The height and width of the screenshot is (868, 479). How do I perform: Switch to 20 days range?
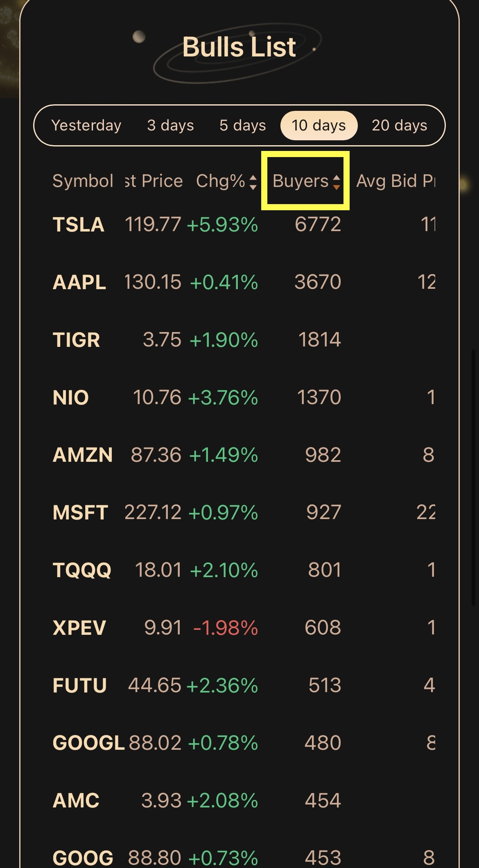click(399, 125)
